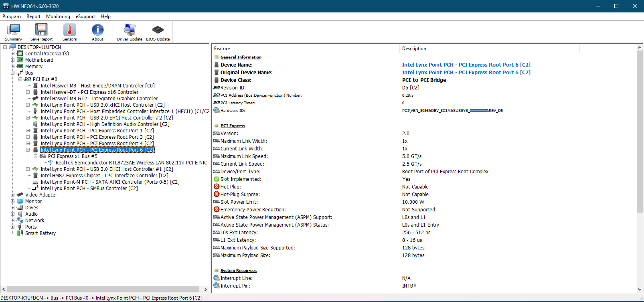Click the Memory module icon
Image resolution: width=644 pixels, height=302 pixels.
pos(20,67)
